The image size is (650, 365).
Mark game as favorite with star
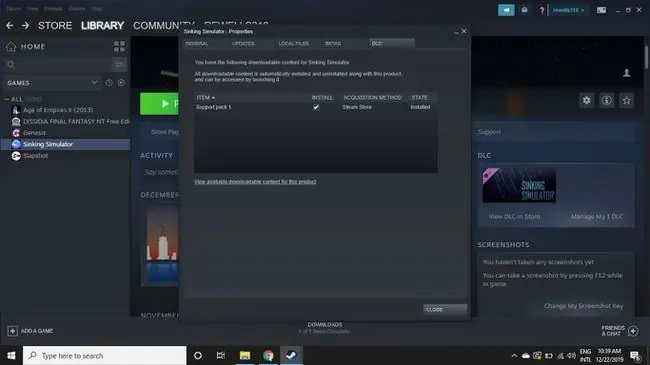(x=626, y=100)
